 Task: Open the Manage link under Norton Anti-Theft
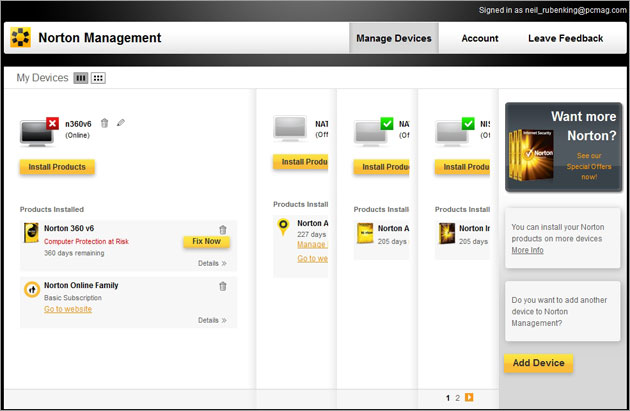[313, 244]
